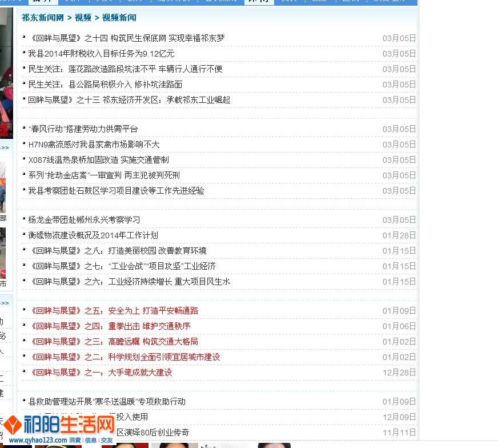The height and width of the screenshot is (448, 498).
Task: Select the 视频新闻 breadcrumb link
Action: (119, 18)
